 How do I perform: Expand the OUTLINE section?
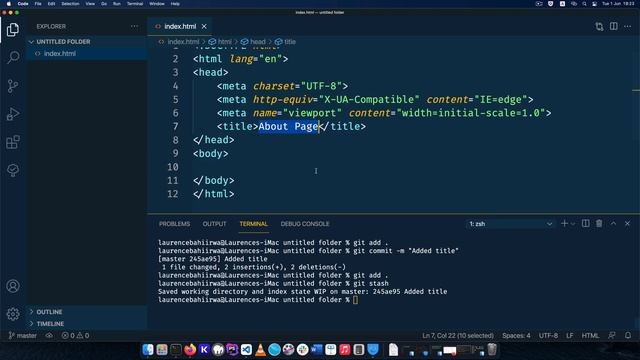49,312
